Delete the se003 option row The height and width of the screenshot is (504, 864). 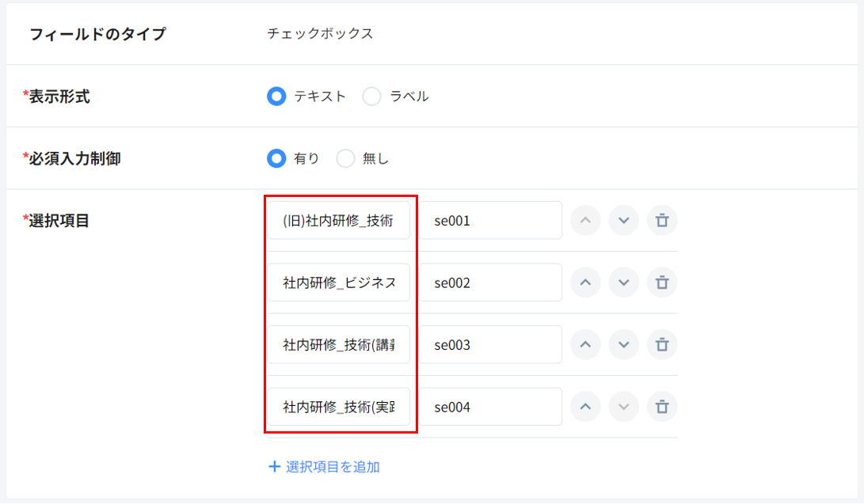(662, 345)
